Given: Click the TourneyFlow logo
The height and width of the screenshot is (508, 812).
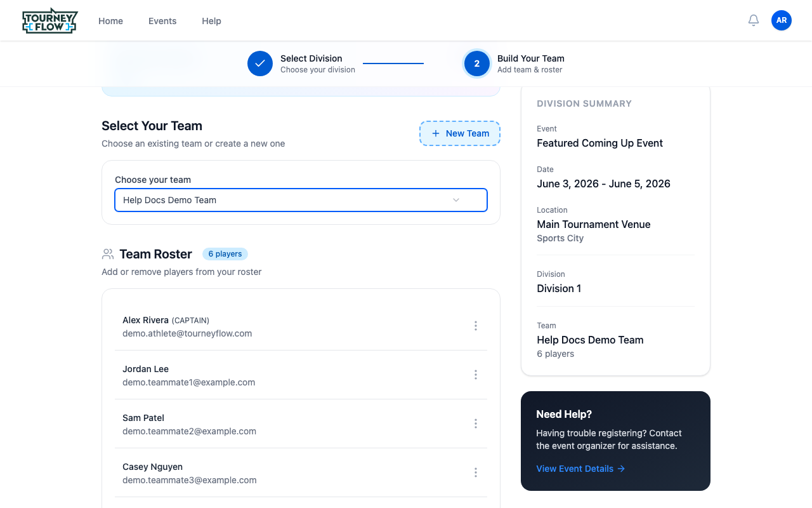Looking at the screenshot, I should [x=49, y=21].
